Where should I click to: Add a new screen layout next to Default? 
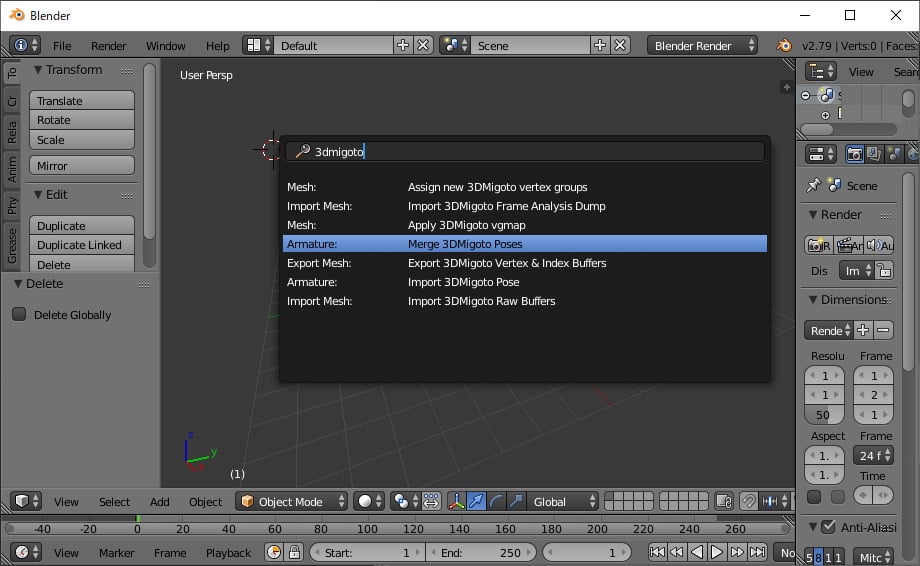402,45
